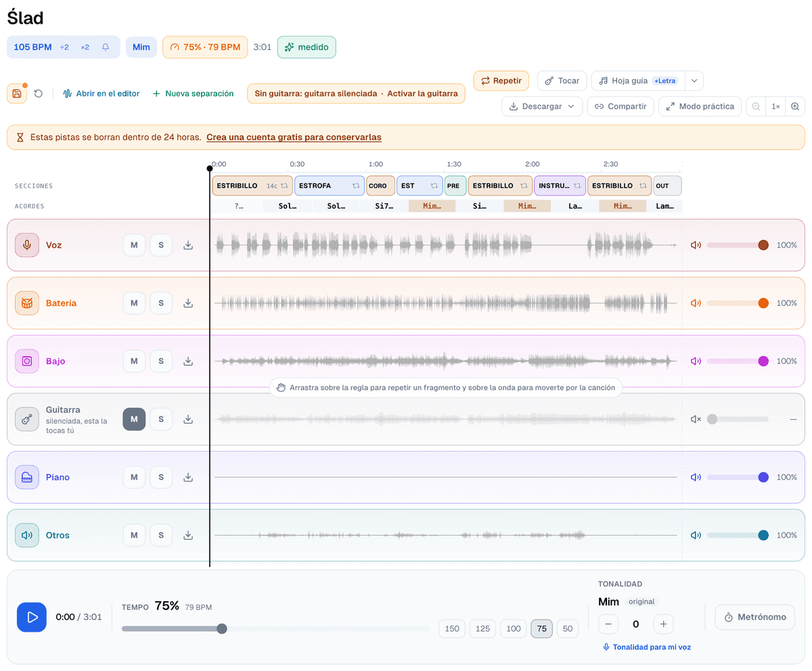Mute the Voz track
Screen dimensions: 812x671
coord(134,245)
